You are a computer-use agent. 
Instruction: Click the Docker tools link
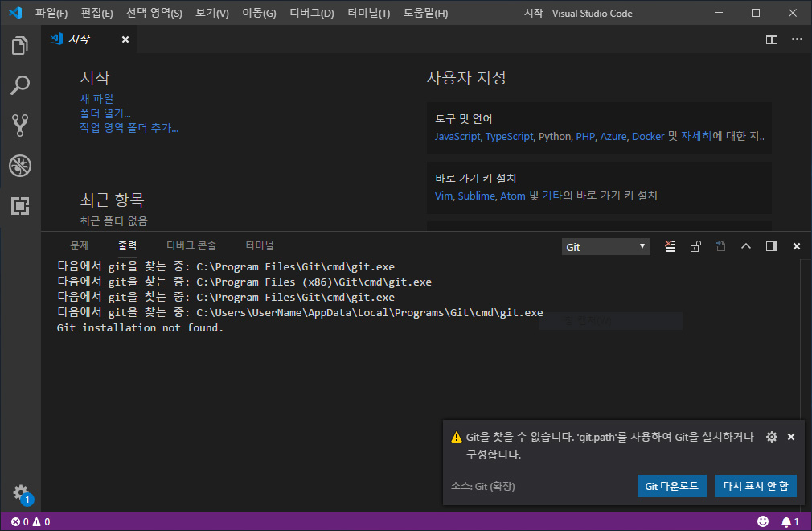[648, 136]
